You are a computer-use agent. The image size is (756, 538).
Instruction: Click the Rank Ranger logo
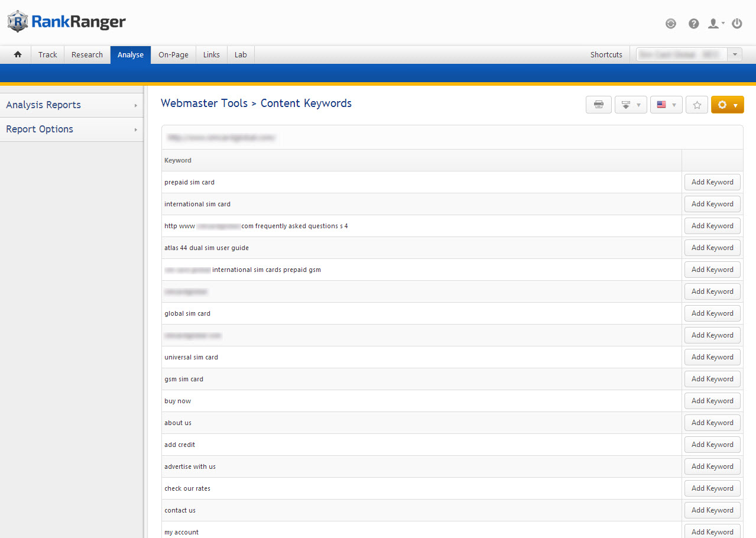[x=67, y=22]
